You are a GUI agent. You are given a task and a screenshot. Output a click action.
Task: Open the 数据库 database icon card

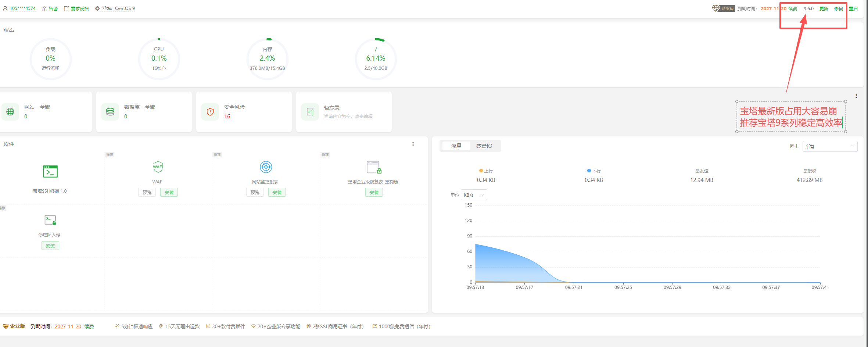click(110, 112)
